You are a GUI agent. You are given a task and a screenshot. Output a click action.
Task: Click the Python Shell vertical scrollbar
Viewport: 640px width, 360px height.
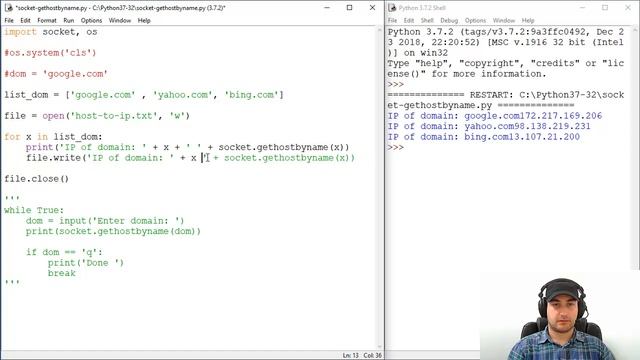[x=636, y=148]
